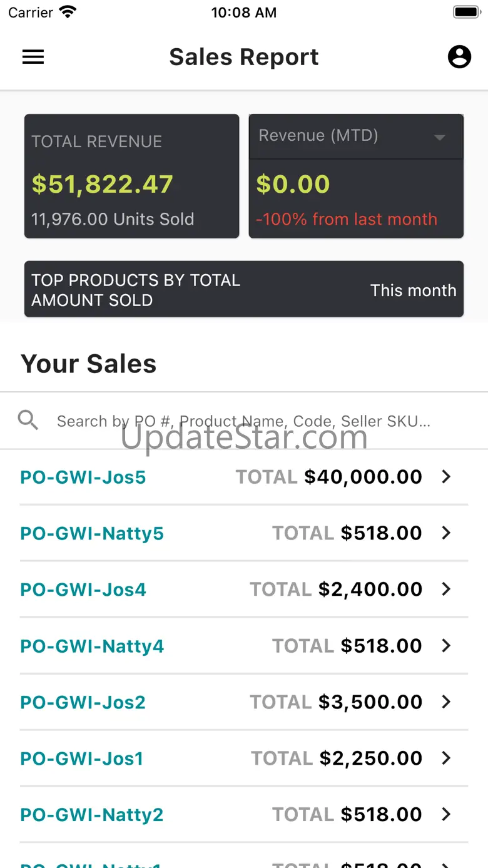Image resolution: width=488 pixels, height=868 pixels.
Task: Open the PO-GWI-Jos5 sales order link
Action: click(83, 477)
